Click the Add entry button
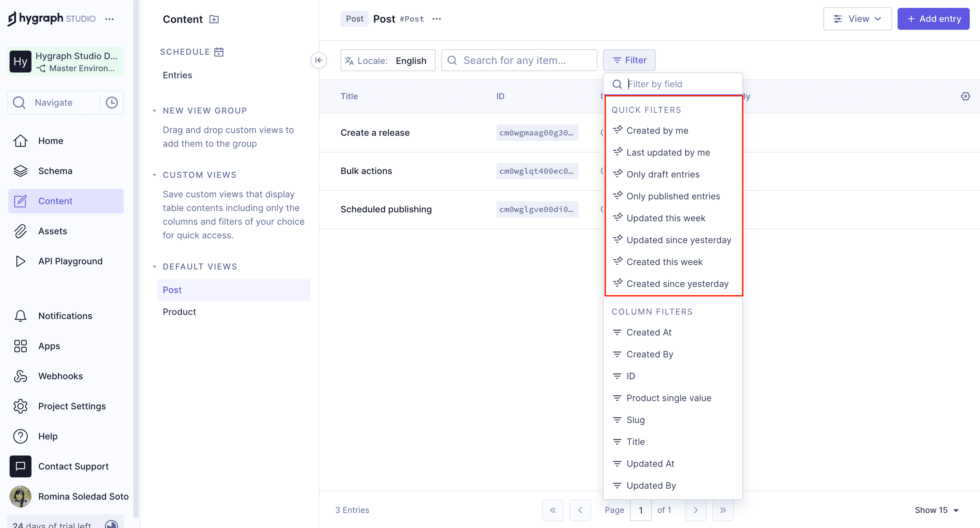This screenshot has width=980, height=528. 933,19
